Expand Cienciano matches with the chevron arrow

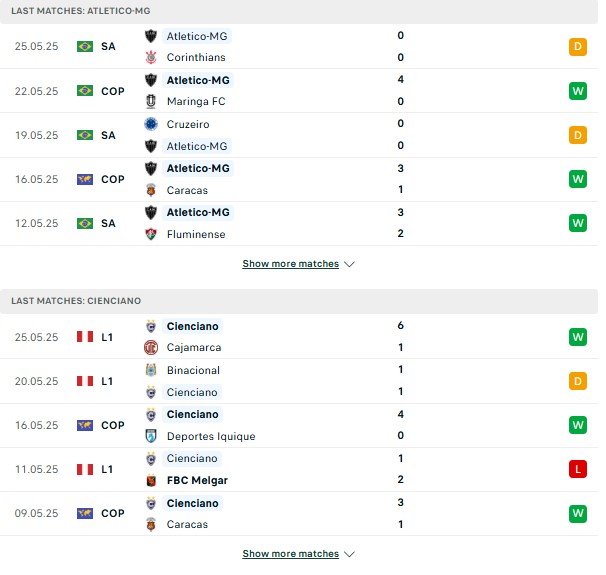click(349, 554)
